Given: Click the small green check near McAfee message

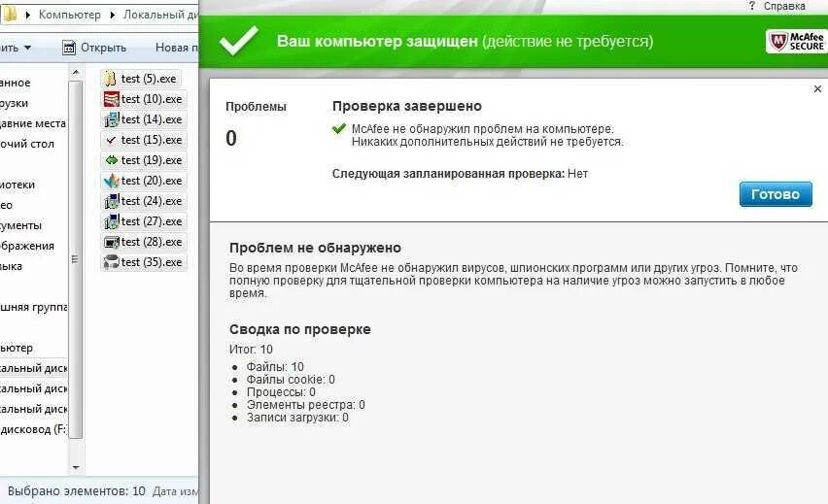Looking at the screenshot, I should 339,128.
